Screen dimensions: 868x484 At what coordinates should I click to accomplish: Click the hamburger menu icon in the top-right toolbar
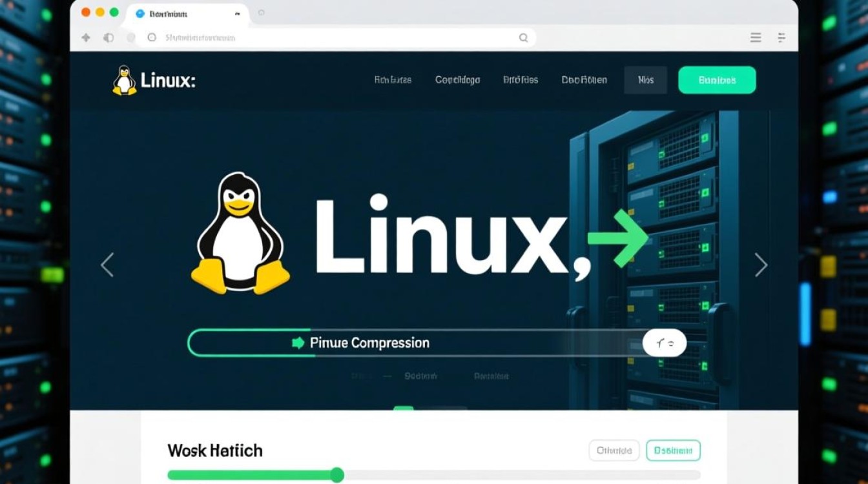[755, 37]
